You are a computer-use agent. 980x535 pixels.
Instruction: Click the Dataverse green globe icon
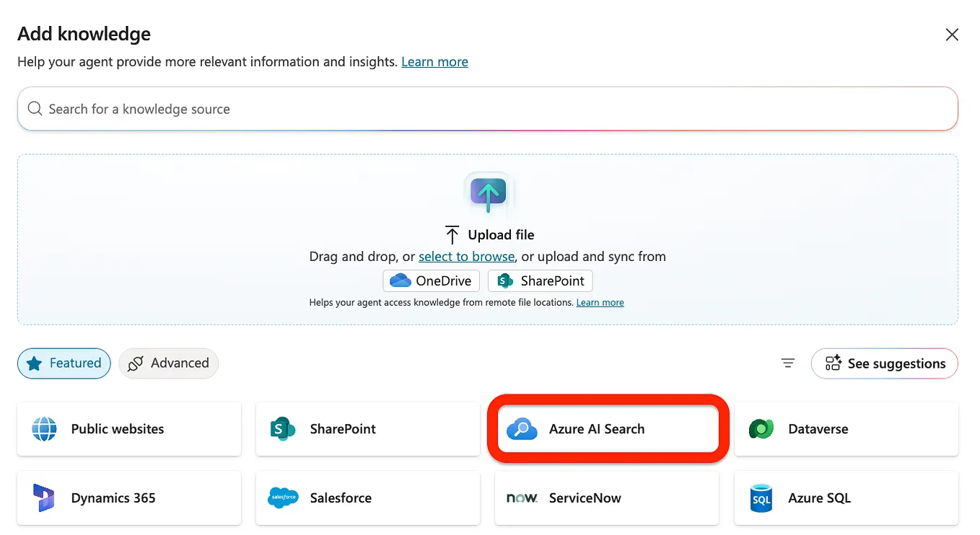click(761, 429)
